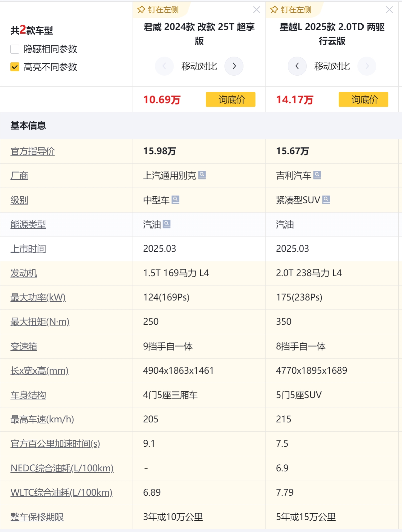This screenshot has height=532, width=402.
Task: Click 8挡手自一体 gearbox value
Action: (301, 346)
